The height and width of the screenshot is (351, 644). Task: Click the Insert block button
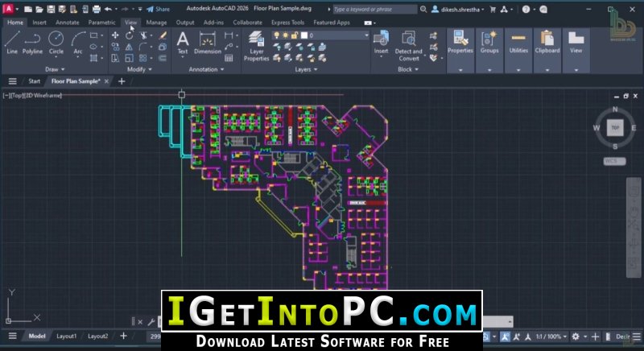[381, 43]
